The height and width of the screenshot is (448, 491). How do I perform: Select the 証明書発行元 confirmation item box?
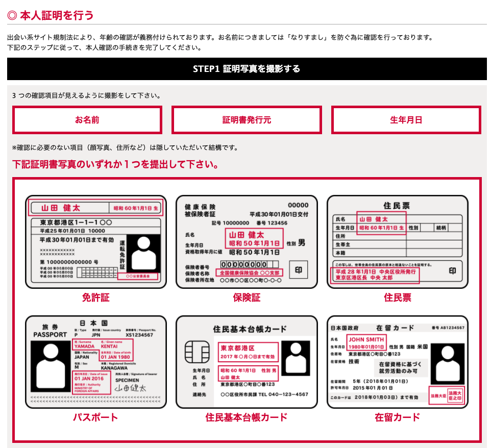(x=247, y=120)
